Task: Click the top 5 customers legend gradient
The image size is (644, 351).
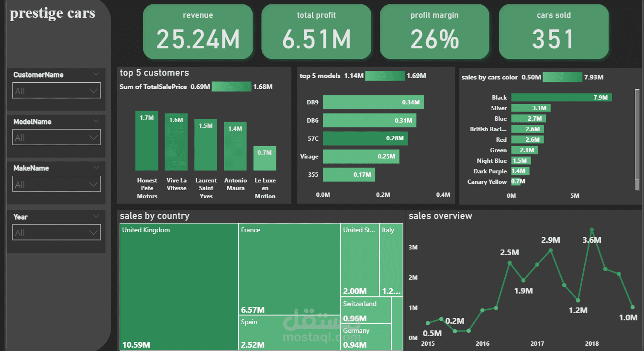Action: click(x=232, y=87)
